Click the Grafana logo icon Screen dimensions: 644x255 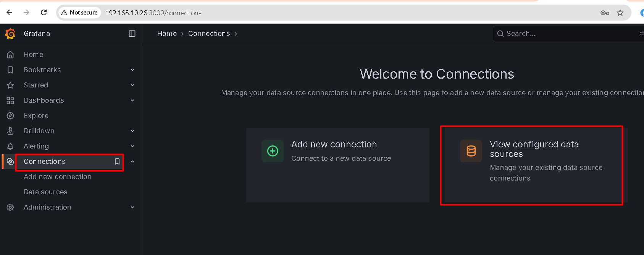pyautogui.click(x=10, y=34)
